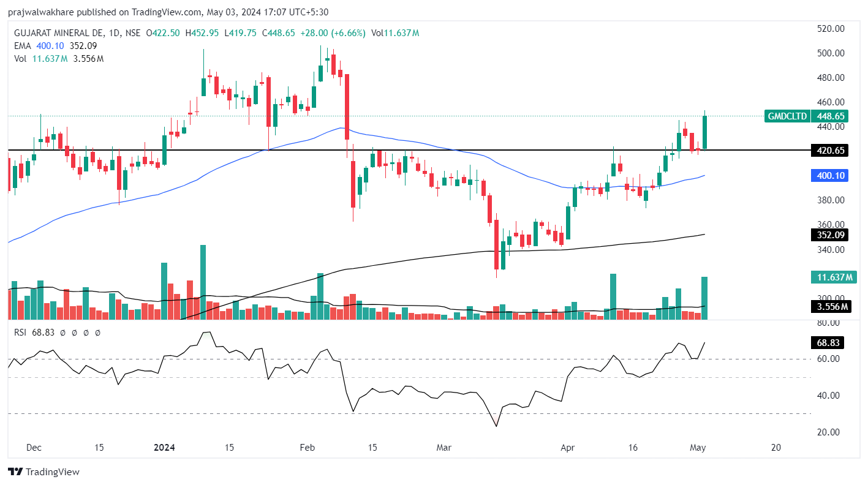Click the Mar label on the time axis
Image resolution: width=868 pixels, height=485 pixels.
(443, 448)
